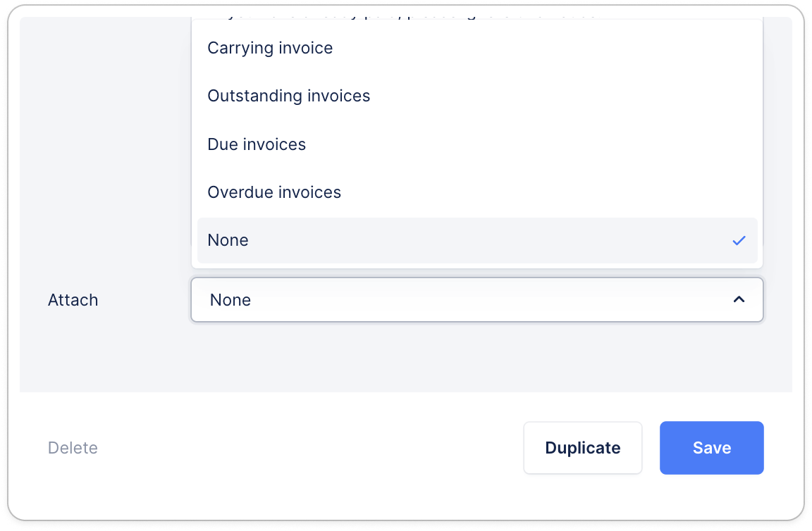The width and height of the screenshot is (812, 531).
Task: Choose the highlighted None option
Action: click(x=477, y=241)
